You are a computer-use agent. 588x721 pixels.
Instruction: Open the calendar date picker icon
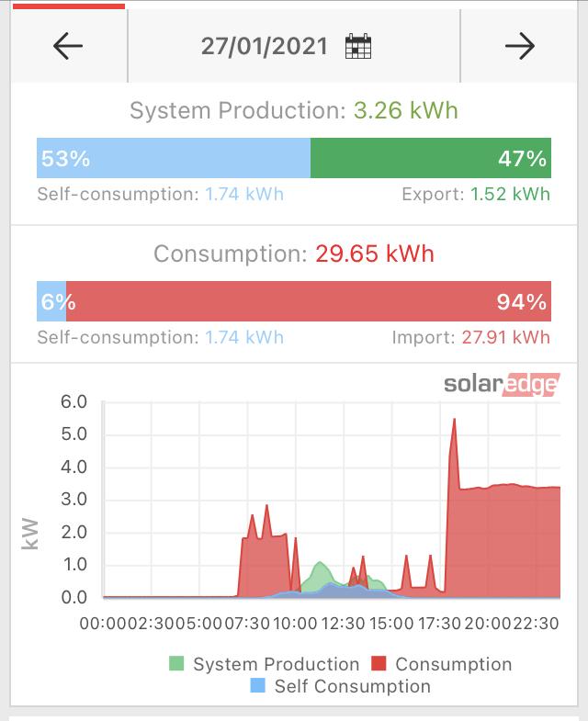(358, 46)
